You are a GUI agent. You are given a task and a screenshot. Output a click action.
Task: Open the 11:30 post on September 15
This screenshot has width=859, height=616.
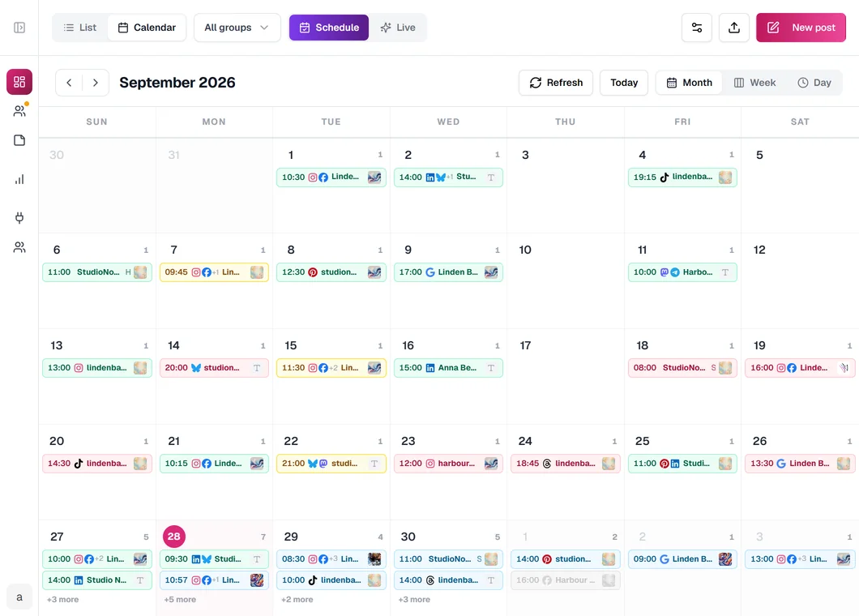tap(331, 368)
